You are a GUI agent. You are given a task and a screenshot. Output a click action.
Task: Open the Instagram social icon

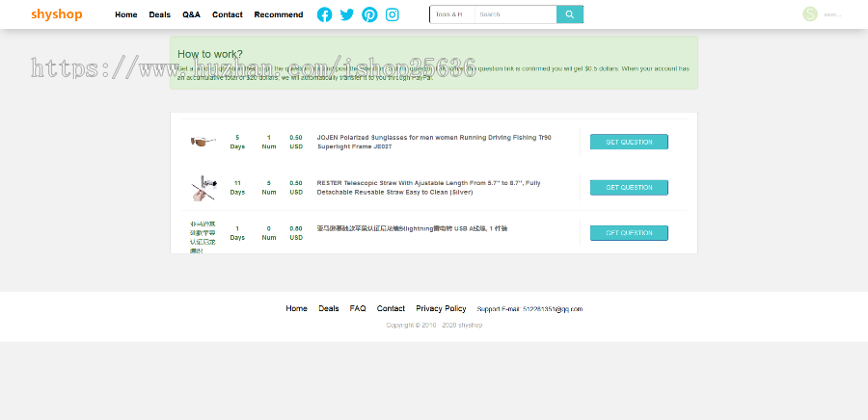point(392,14)
